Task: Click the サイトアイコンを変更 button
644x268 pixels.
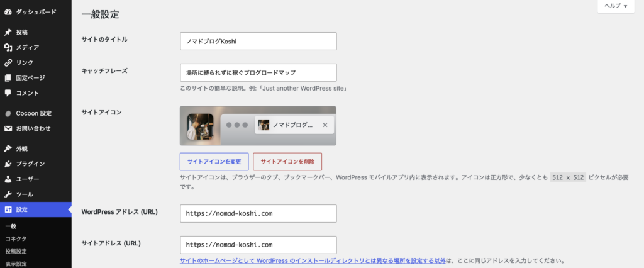Action: pos(214,162)
